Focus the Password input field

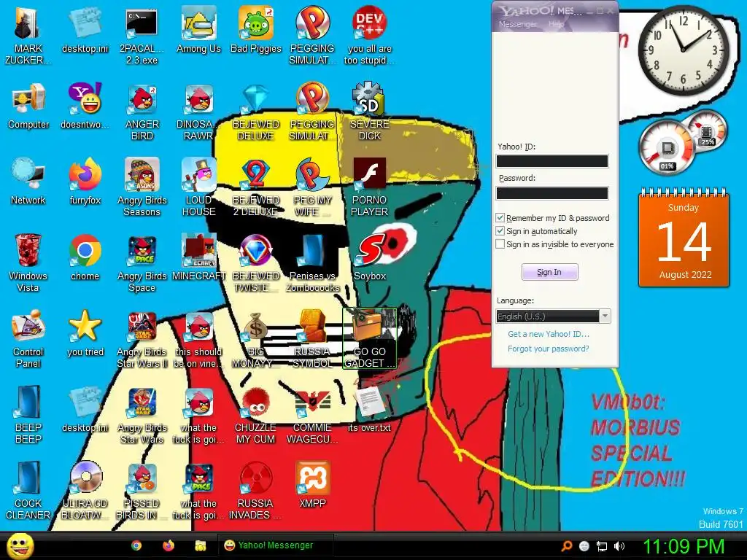552,192
